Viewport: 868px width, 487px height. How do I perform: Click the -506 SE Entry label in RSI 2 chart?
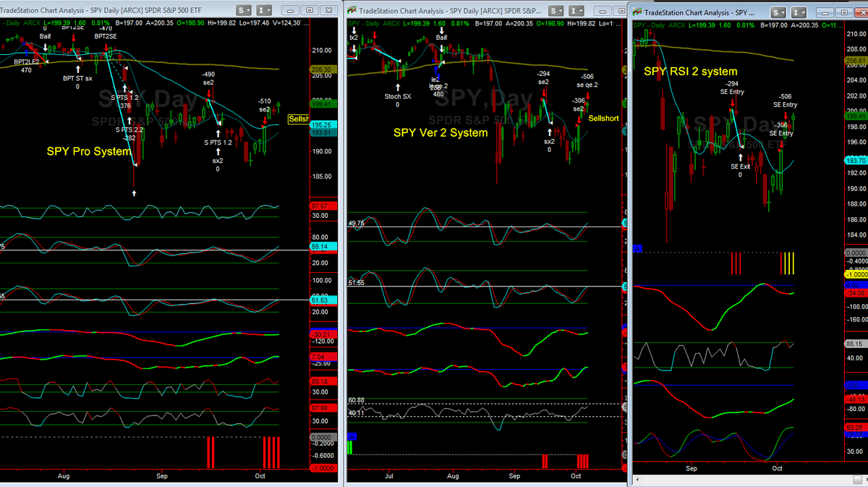[x=785, y=101]
